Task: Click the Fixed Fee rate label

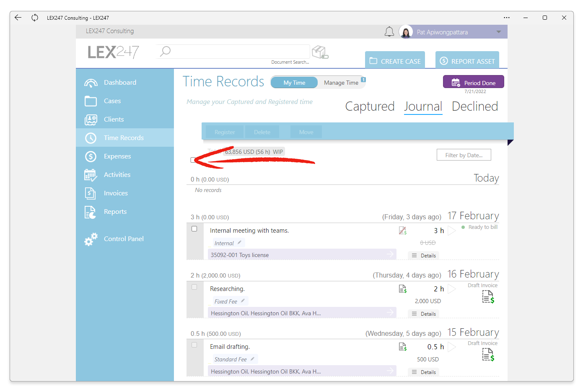Action: point(225,301)
